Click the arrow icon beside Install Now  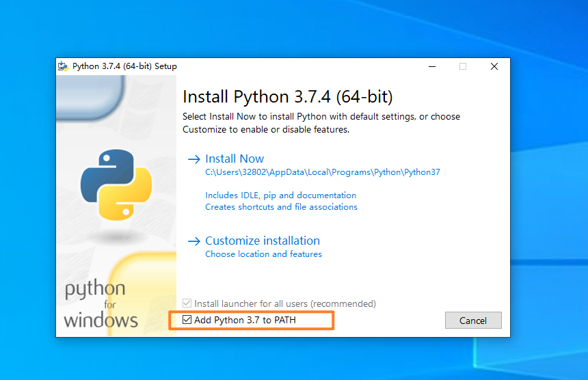[193, 159]
